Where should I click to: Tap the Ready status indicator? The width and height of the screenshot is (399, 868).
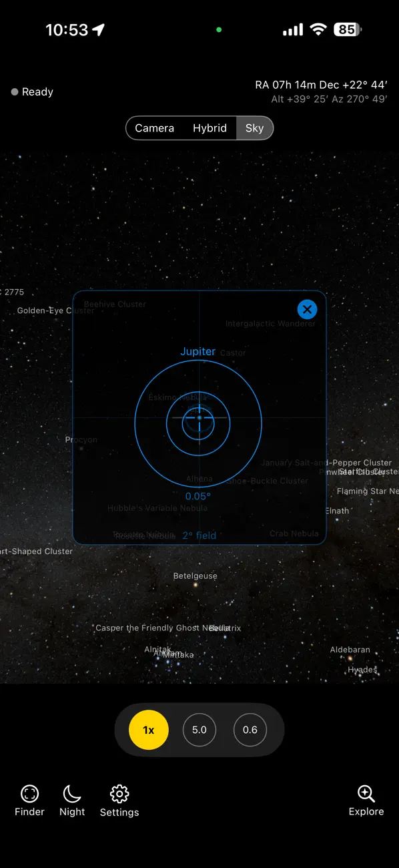click(32, 92)
